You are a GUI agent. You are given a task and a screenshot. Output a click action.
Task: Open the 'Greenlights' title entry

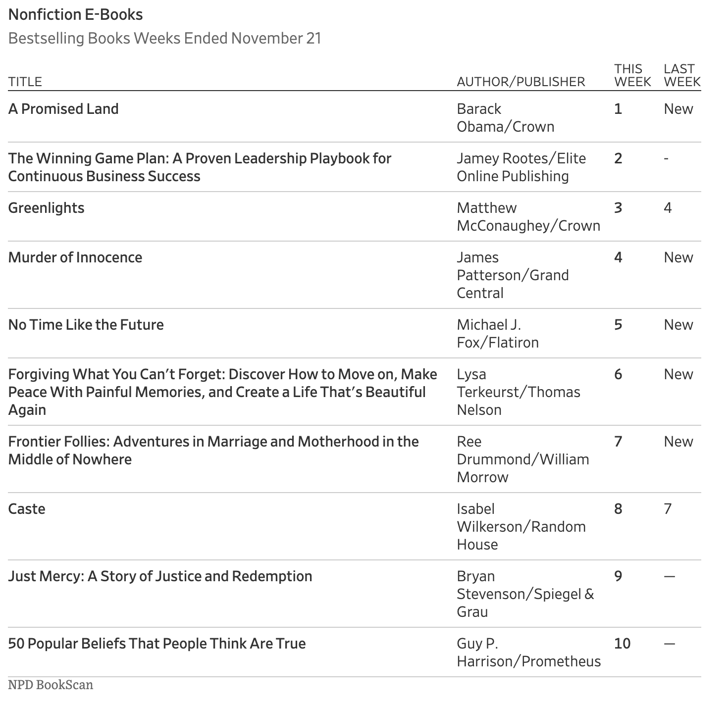tap(46, 208)
